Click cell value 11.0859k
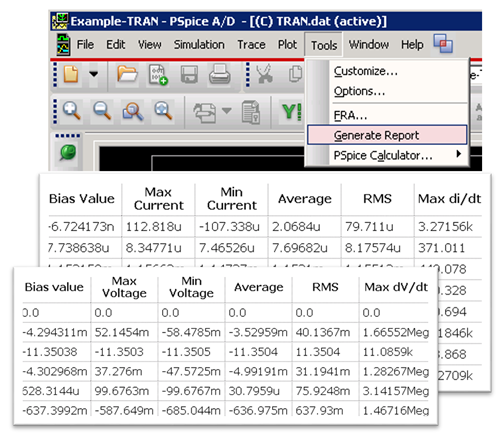The height and width of the screenshot is (436, 500). click(388, 352)
